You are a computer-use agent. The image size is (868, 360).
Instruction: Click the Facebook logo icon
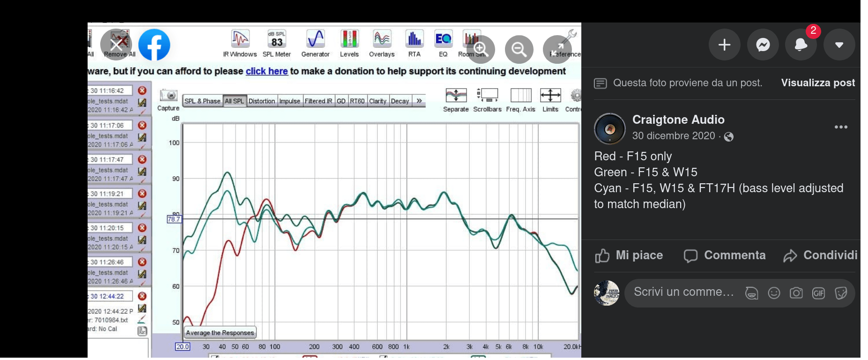point(154,45)
